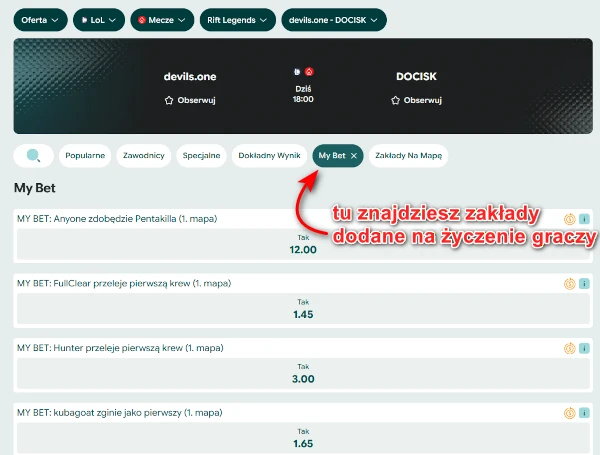Remove the My Bet filter with X

click(354, 156)
